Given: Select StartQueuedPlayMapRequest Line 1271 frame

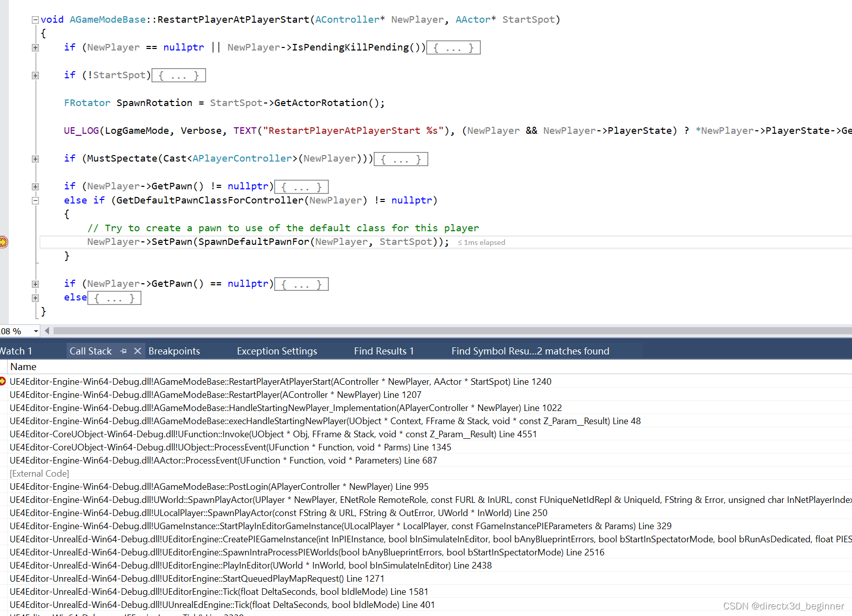Looking at the screenshot, I should tap(197, 579).
